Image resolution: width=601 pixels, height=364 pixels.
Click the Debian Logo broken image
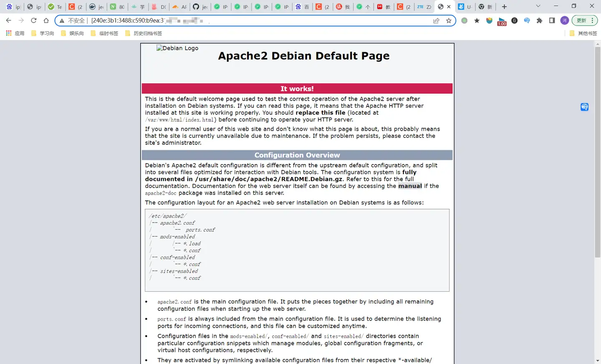(177, 48)
